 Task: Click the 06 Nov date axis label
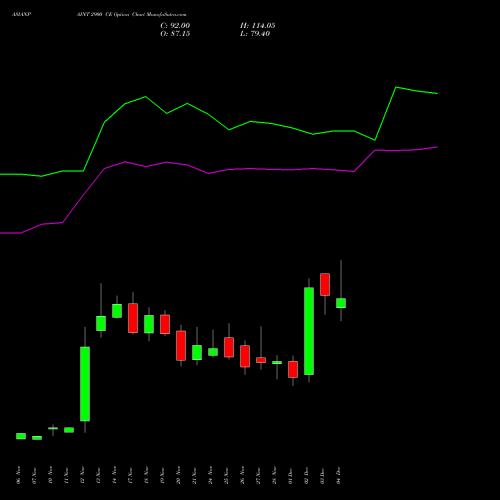point(19,475)
